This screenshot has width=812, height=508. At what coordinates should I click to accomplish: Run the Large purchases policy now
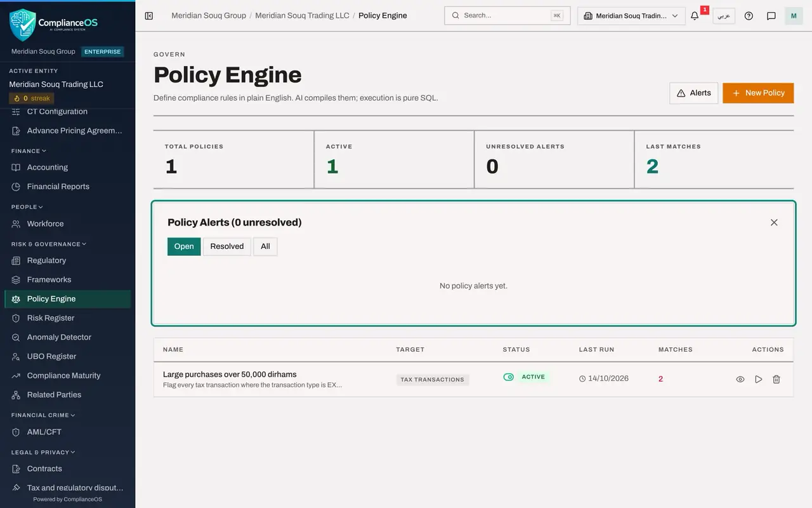[759, 379]
